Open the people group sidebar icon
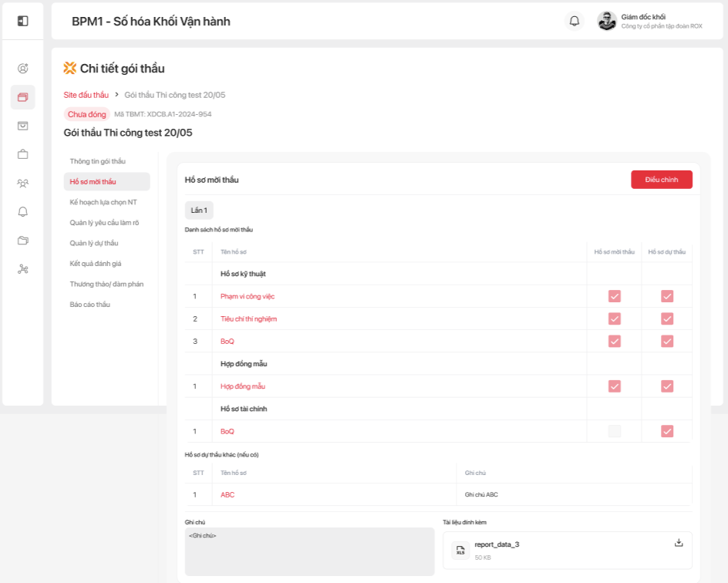The width and height of the screenshot is (728, 583). pyautogui.click(x=23, y=183)
